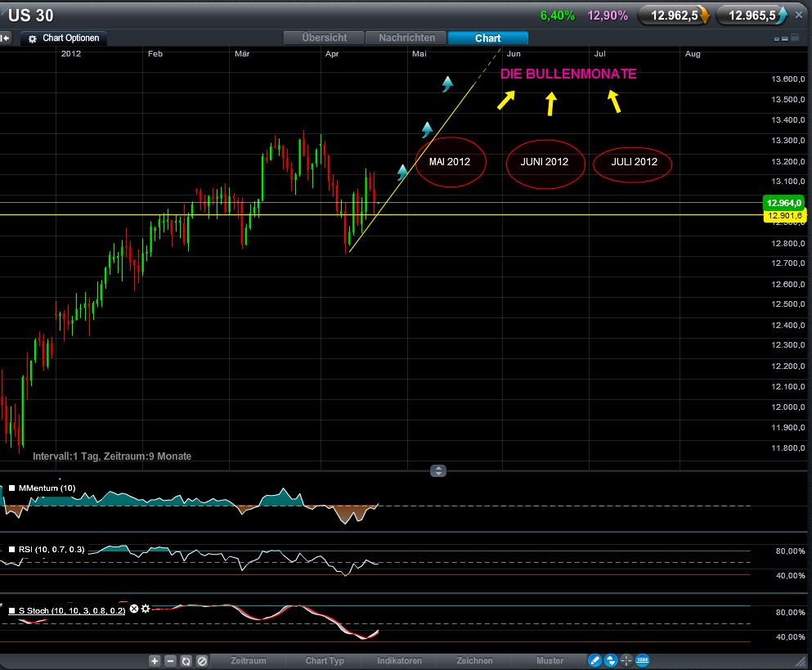
Task: Click the RSI (10, 0.7, 0.3) label
Action: click(x=52, y=549)
